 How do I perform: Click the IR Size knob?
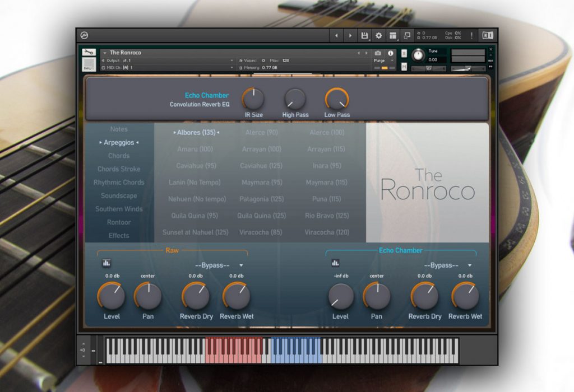click(x=253, y=99)
